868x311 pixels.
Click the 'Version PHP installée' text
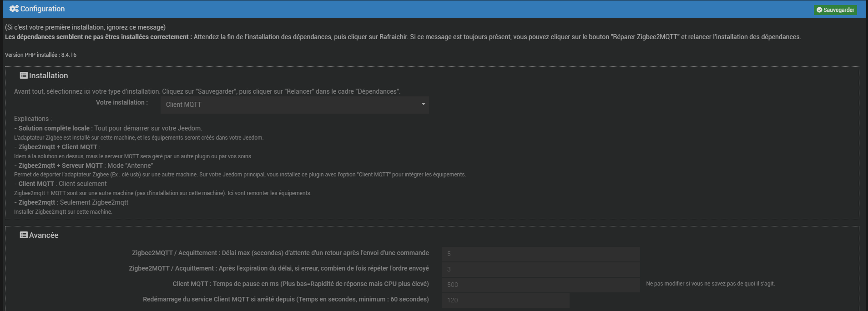tap(40, 55)
